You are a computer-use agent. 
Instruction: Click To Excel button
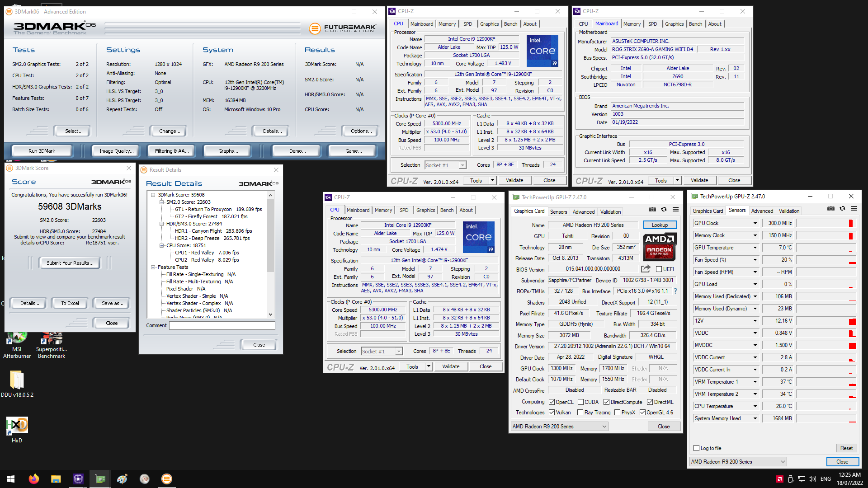[x=70, y=303]
